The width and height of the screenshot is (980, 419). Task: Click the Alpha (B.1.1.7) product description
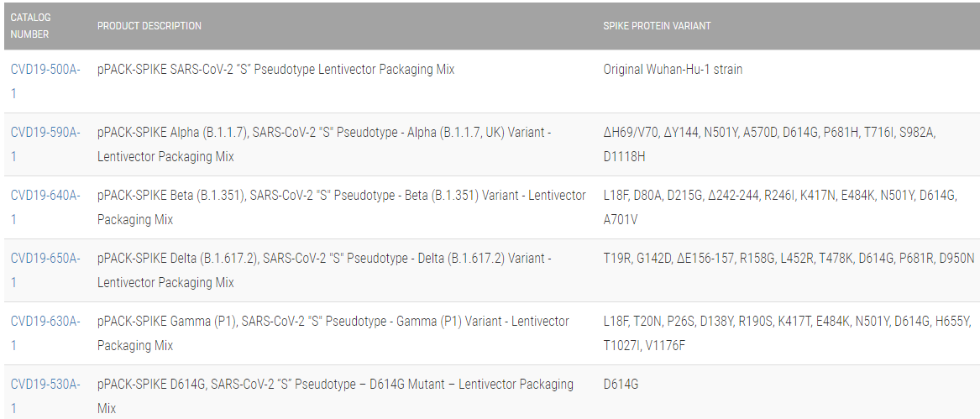[x=324, y=144]
